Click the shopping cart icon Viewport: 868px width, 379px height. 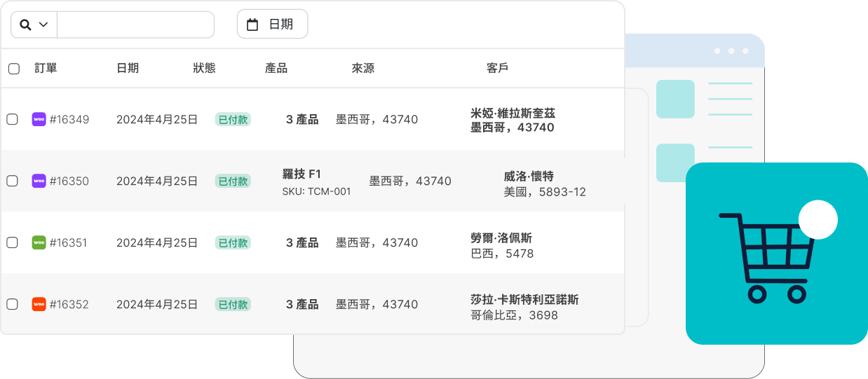point(764,258)
